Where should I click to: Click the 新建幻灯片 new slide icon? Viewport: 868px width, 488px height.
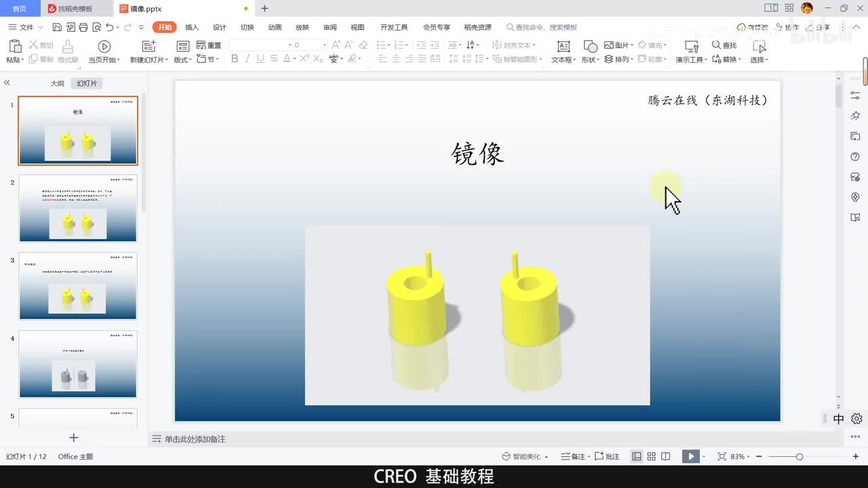(x=149, y=46)
